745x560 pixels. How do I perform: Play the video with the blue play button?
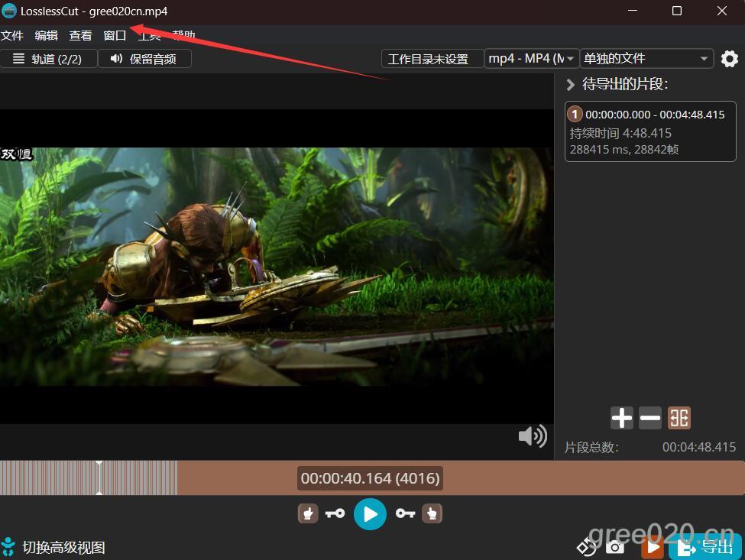click(370, 514)
